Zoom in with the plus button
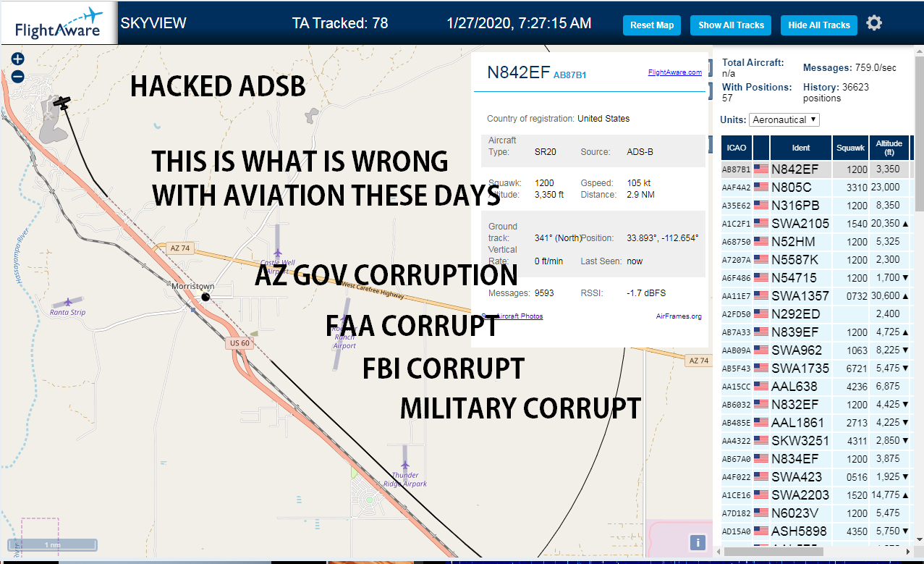The width and height of the screenshot is (924, 564). click(x=18, y=59)
